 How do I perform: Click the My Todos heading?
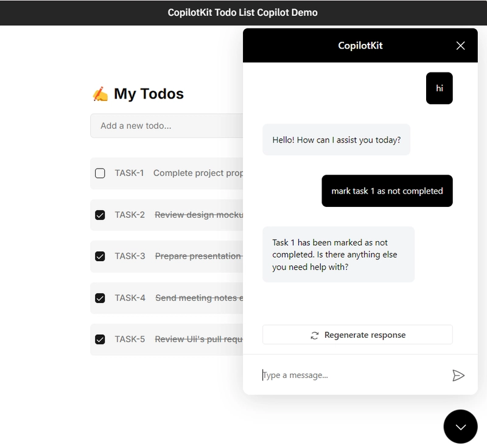[x=149, y=94]
